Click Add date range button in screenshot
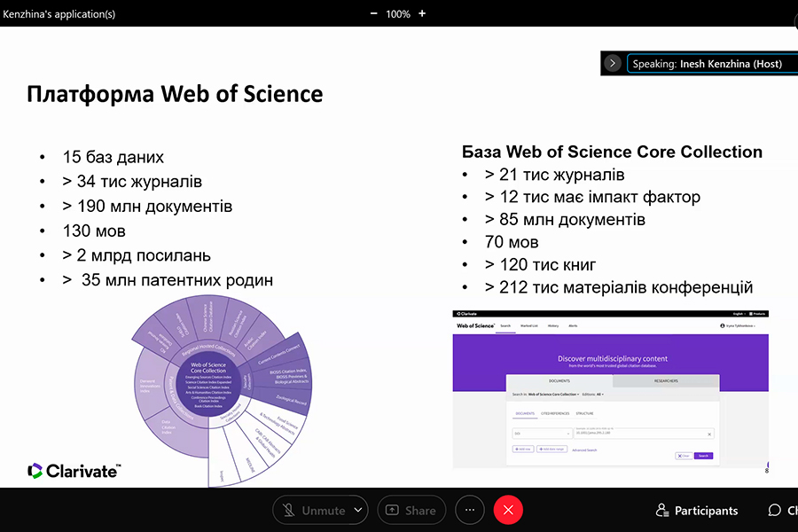This screenshot has width=798, height=532. (552, 449)
